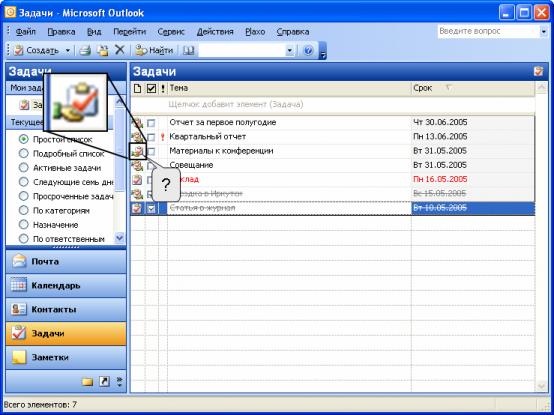Uncheck the 'Статья в журнал' completed checkbox
The height and width of the screenshot is (415, 554).
coord(151,208)
